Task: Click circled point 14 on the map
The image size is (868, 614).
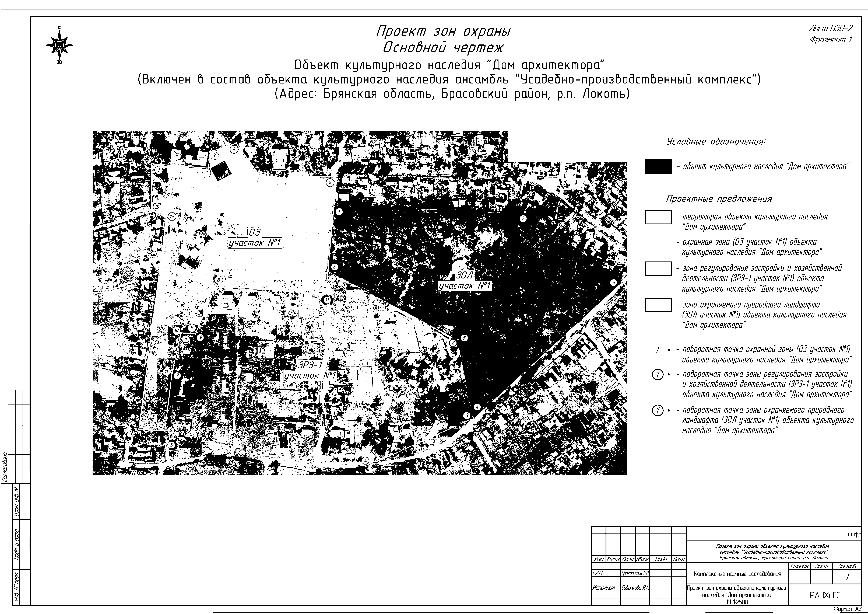Action: tap(172, 217)
